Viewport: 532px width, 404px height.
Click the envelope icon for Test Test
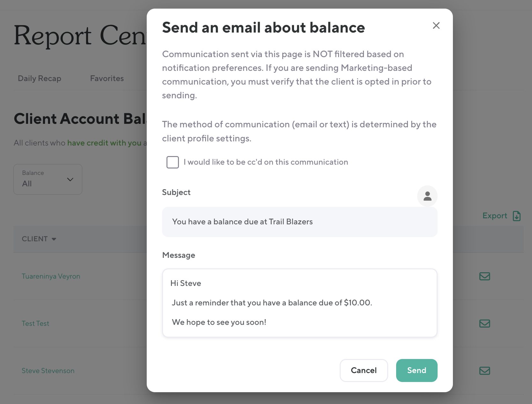click(484, 324)
